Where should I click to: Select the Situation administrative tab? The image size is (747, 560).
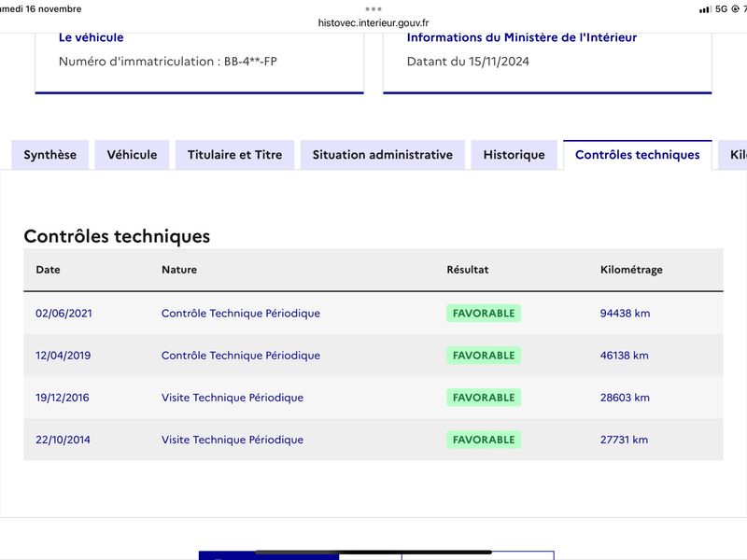[x=383, y=155]
